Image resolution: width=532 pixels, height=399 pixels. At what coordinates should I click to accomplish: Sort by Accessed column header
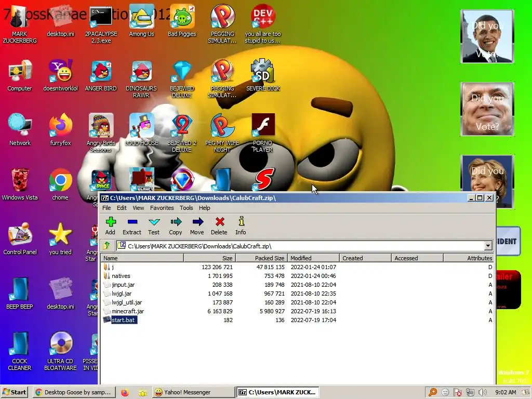(417, 258)
